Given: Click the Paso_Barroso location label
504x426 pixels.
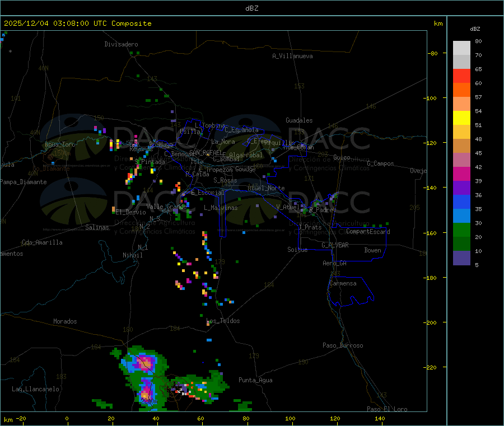Looking at the screenshot, I should [343, 345].
